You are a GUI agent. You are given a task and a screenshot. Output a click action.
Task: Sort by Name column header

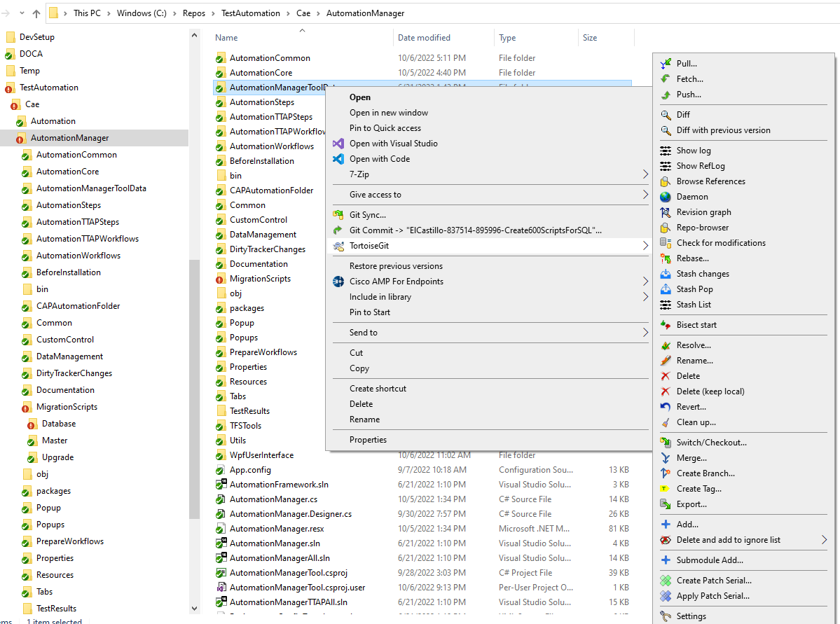coord(226,38)
